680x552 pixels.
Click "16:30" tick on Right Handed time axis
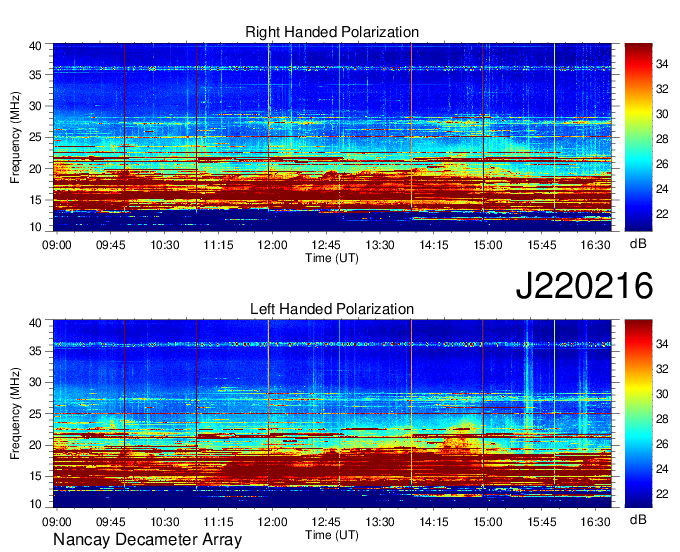595,245
